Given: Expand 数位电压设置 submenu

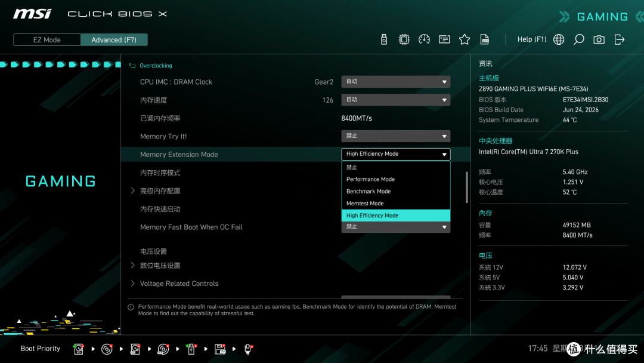Looking at the screenshot, I should pyautogui.click(x=160, y=266).
